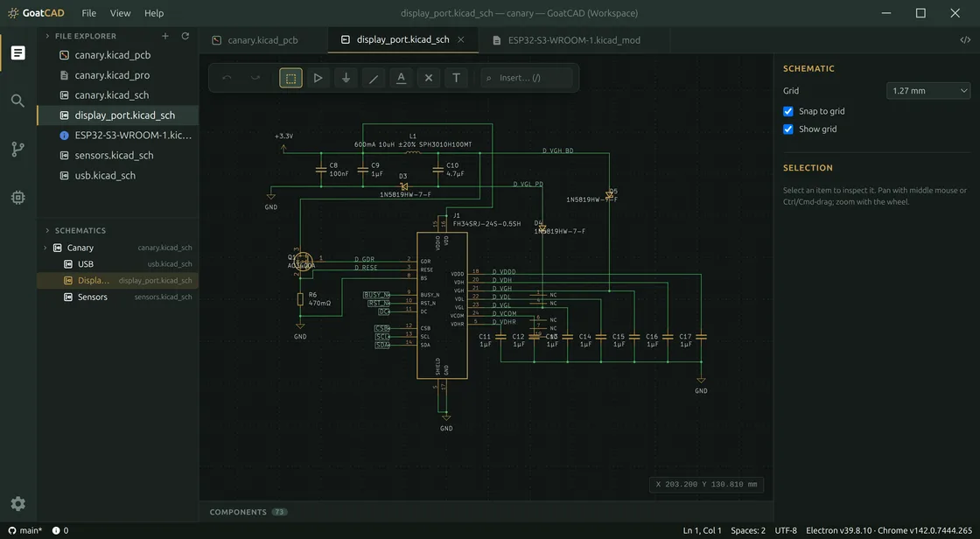980x539 pixels.
Task: Click the R6 resistor symbol
Action: pos(300,299)
